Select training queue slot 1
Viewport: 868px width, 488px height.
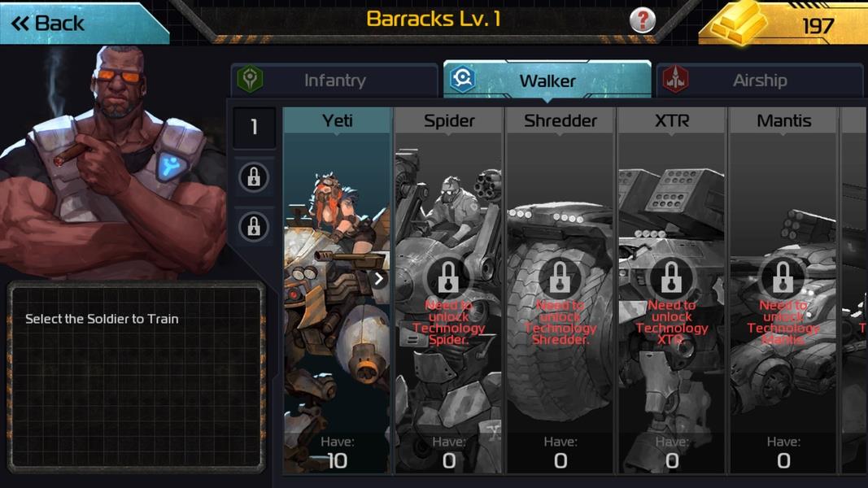point(254,128)
